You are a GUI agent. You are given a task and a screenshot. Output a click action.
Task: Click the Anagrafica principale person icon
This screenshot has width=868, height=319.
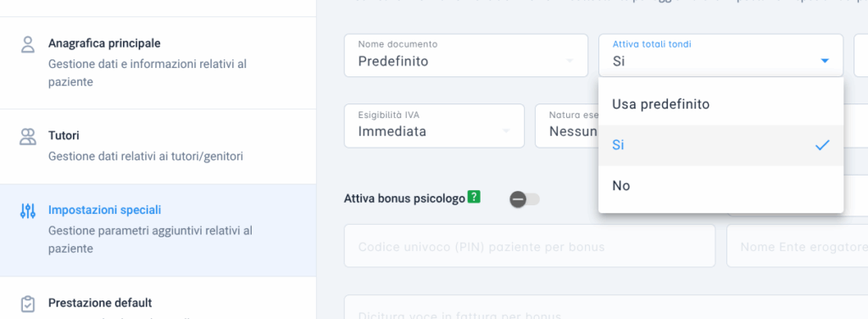click(28, 44)
